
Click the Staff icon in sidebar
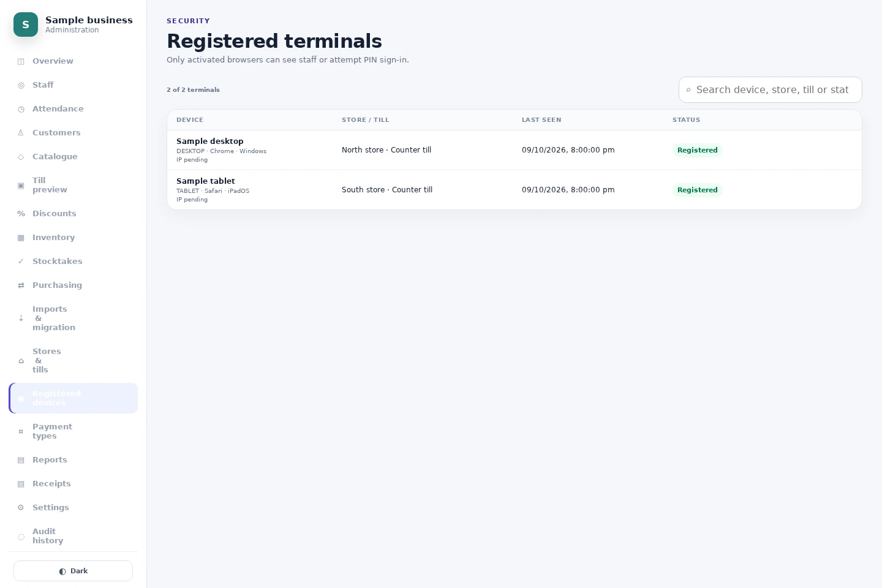pos(21,85)
